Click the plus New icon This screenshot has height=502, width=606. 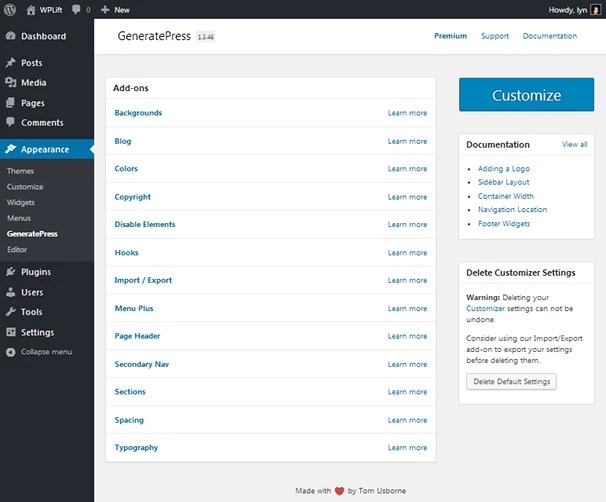[105, 10]
